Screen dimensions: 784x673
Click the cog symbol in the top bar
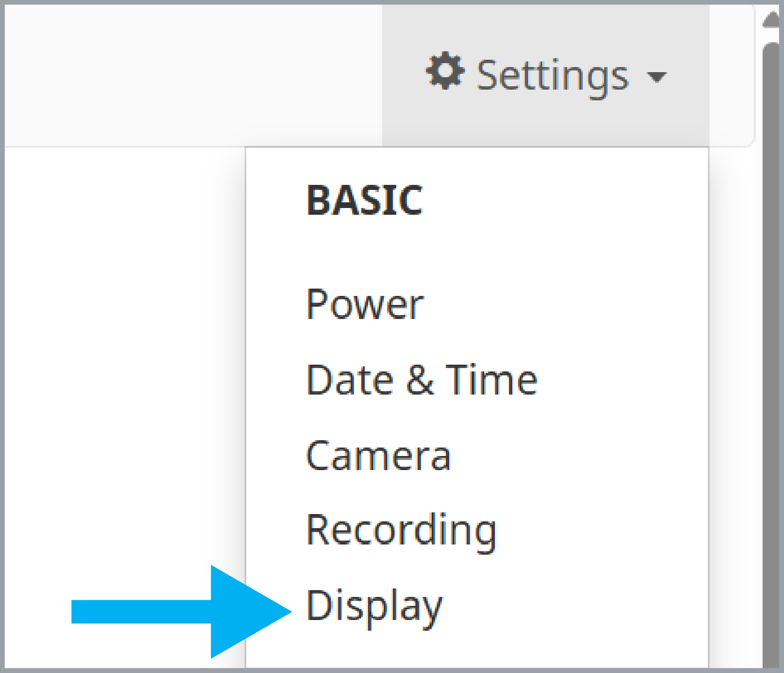pos(445,71)
